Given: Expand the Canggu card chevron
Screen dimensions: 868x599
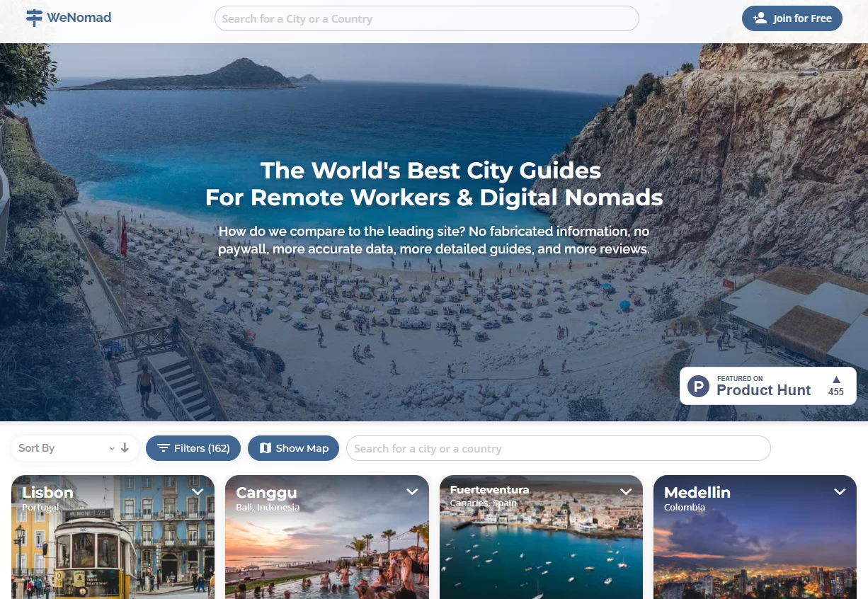Looking at the screenshot, I should (412, 491).
